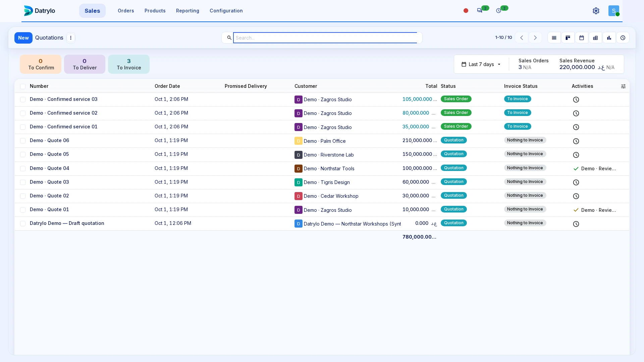The height and width of the screenshot is (362, 644).
Task: Create a New quotation
Action: point(23,38)
